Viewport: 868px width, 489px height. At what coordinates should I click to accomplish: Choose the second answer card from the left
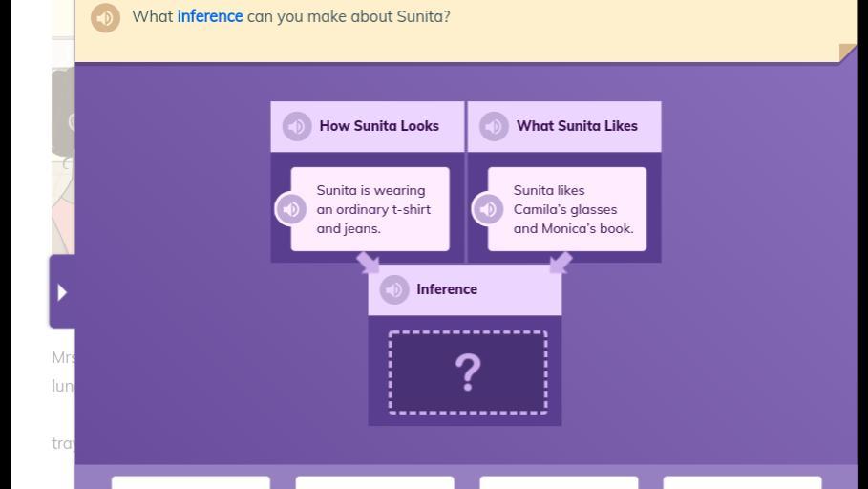click(x=374, y=482)
